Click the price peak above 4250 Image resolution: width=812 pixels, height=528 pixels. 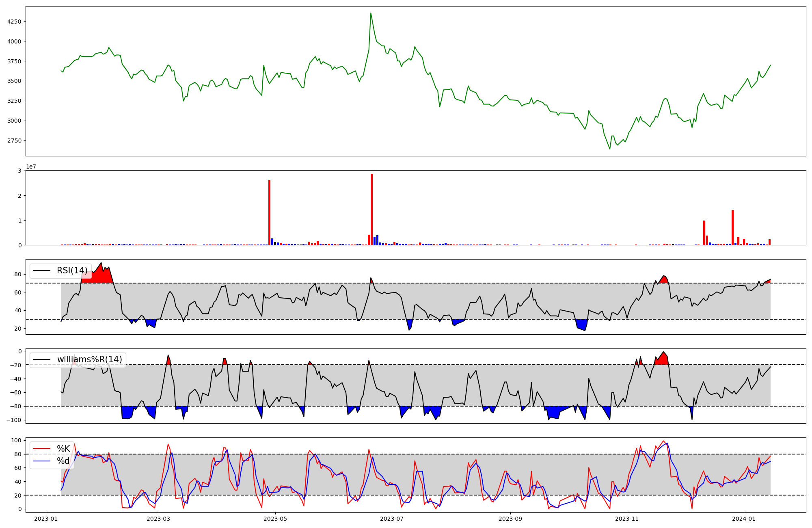tap(371, 13)
